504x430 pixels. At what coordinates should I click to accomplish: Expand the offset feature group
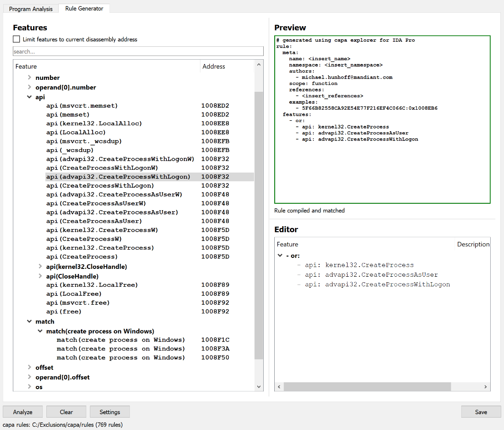point(29,368)
